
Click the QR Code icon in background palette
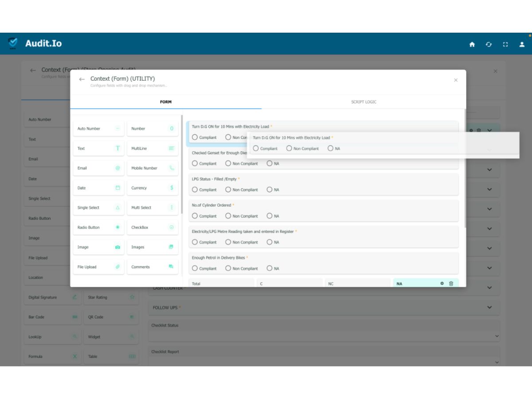tap(132, 317)
